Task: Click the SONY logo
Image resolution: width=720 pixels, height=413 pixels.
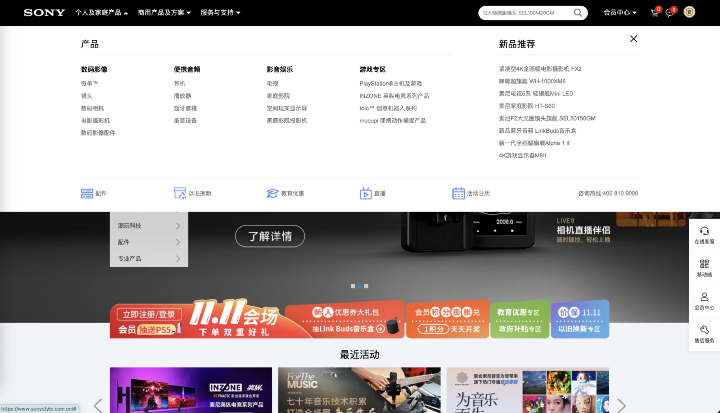Action: pos(44,12)
